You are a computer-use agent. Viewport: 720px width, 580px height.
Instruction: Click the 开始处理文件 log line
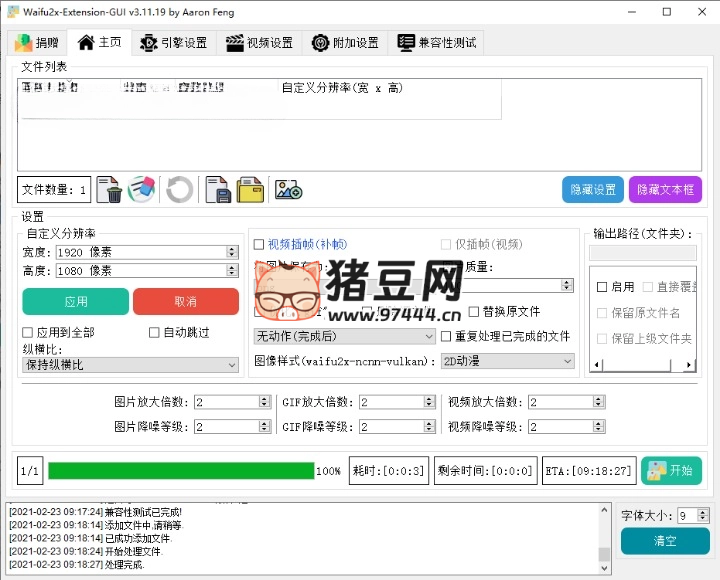point(86,551)
